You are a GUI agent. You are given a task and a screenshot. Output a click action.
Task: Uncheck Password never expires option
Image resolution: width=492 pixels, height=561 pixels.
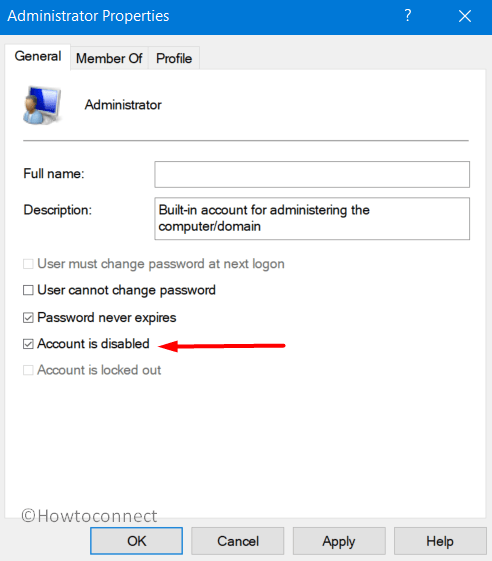(x=28, y=317)
